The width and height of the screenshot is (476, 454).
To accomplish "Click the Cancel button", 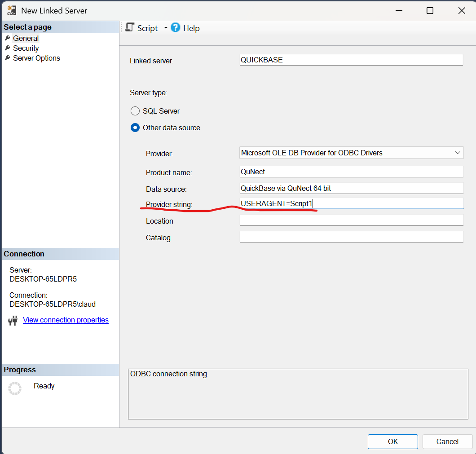I will pos(447,441).
